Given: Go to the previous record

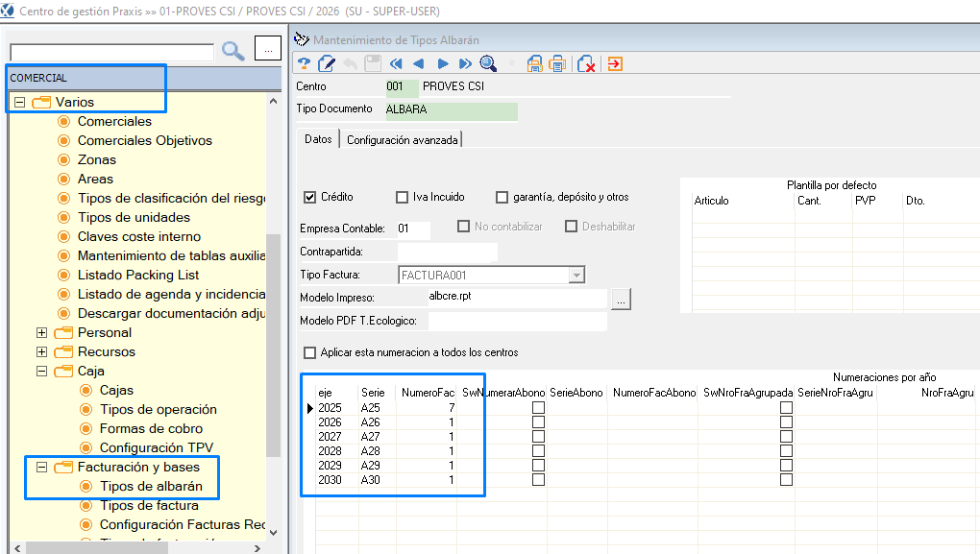Looking at the screenshot, I should point(419,63).
